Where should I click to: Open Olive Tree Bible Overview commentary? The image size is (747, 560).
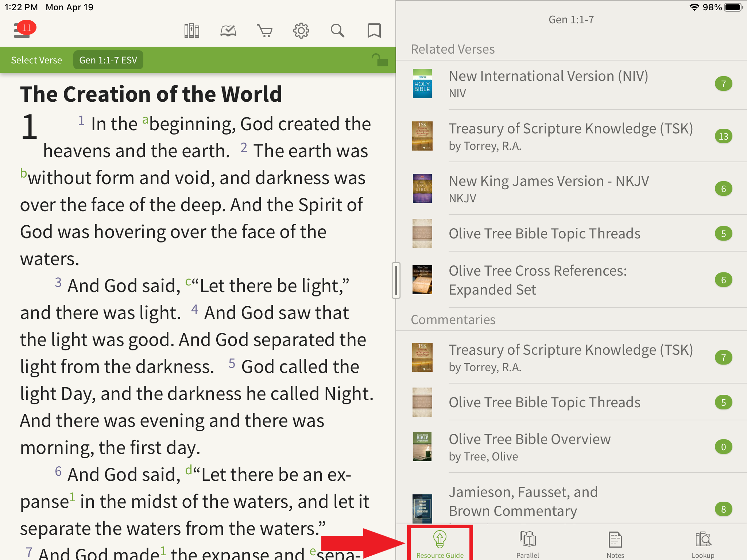[x=572, y=447]
